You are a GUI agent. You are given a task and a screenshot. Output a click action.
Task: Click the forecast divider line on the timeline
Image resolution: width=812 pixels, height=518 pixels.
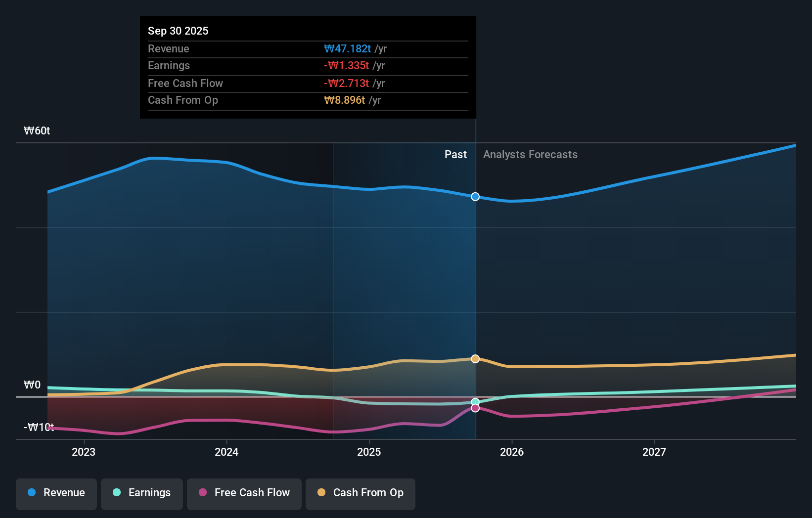tap(475, 287)
